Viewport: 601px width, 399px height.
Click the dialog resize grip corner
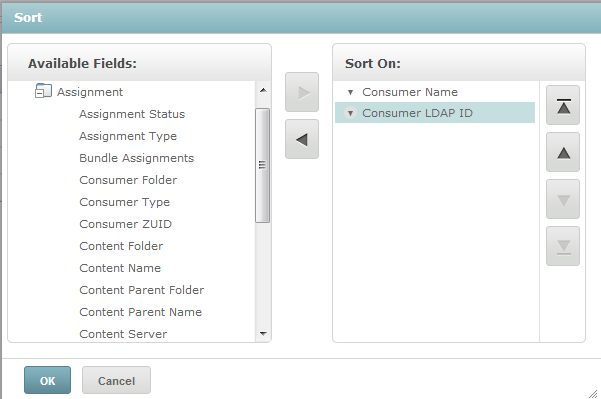pyautogui.click(x=593, y=394)
